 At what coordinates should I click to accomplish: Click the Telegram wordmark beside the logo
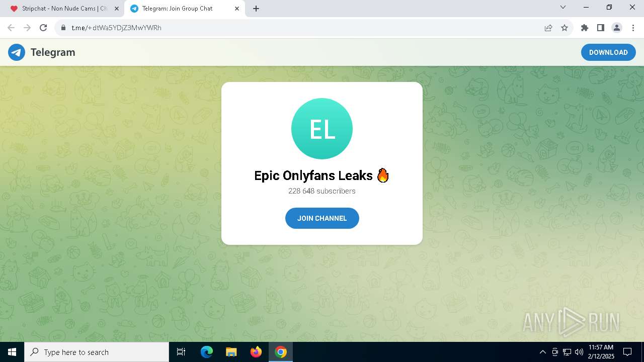point(53,52)
